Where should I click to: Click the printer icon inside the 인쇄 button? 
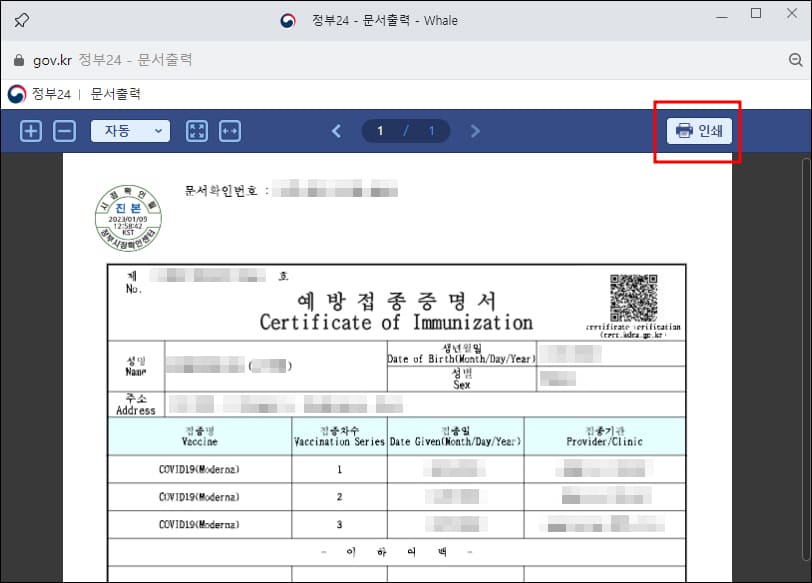pos(685,130)
